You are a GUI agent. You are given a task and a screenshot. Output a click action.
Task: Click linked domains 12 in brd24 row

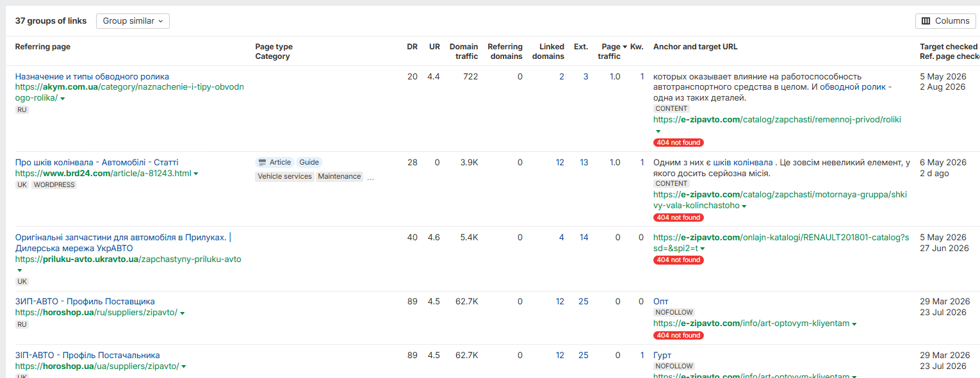560,162
